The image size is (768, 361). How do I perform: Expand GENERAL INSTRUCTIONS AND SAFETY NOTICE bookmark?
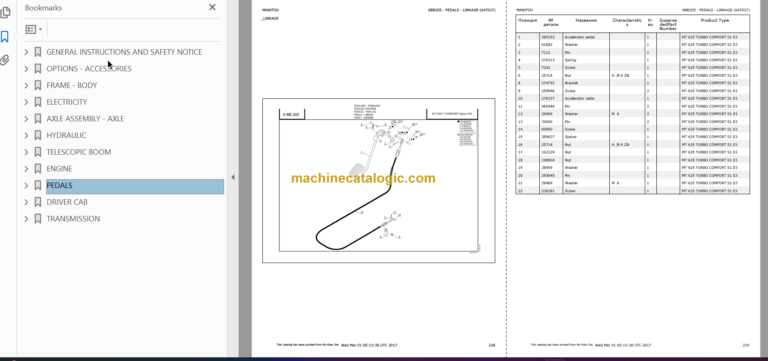(26, 52)
